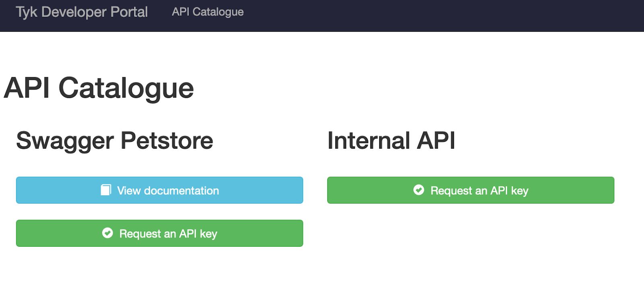Select the Swagger Petstore title
Image resolution: width=644 pixels, height=295 pixels.
click(115, 141)
